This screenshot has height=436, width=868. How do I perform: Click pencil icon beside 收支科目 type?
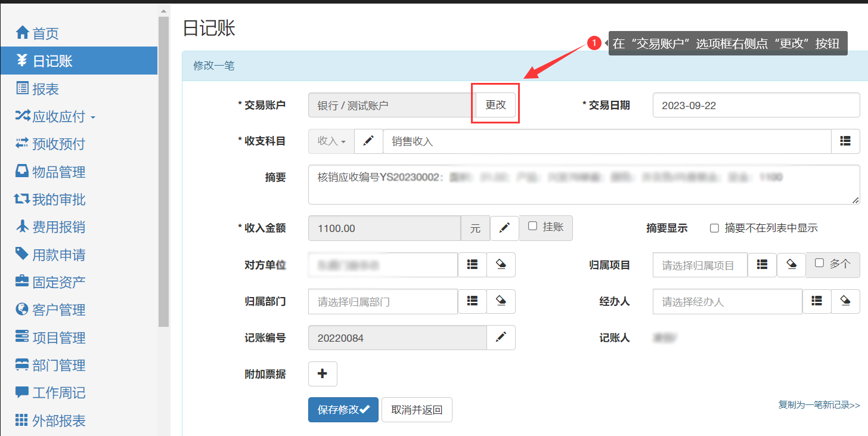[368, 141]
